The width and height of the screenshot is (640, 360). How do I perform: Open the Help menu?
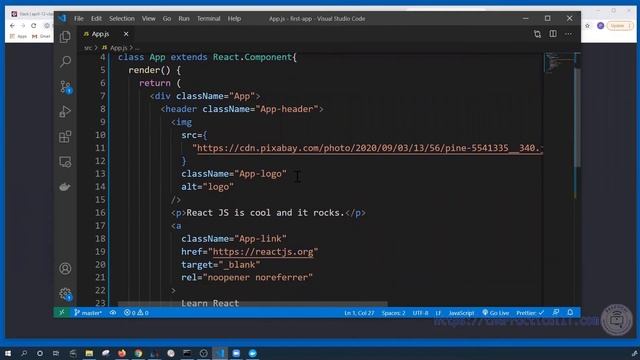pos(234,19)
